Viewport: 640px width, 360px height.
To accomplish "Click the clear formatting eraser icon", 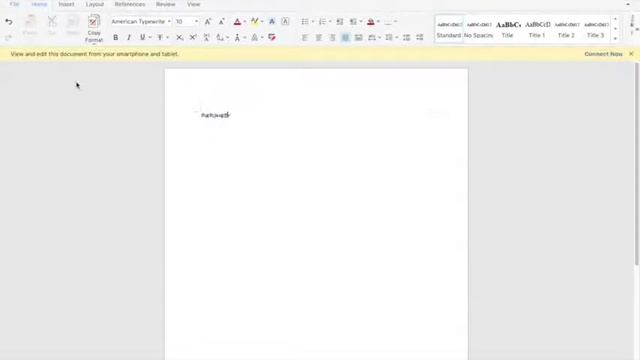I will click(272, 37).
